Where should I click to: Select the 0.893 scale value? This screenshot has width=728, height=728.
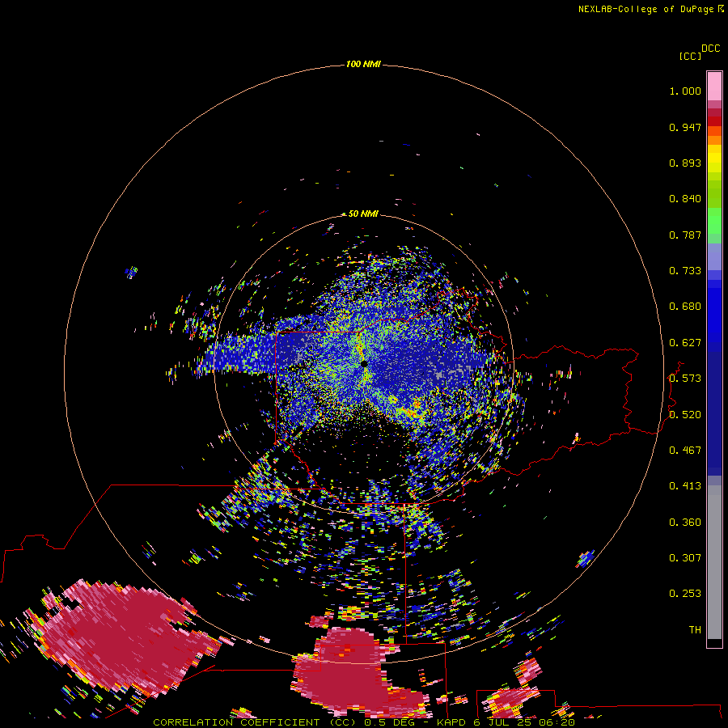(x=685, y=163)
